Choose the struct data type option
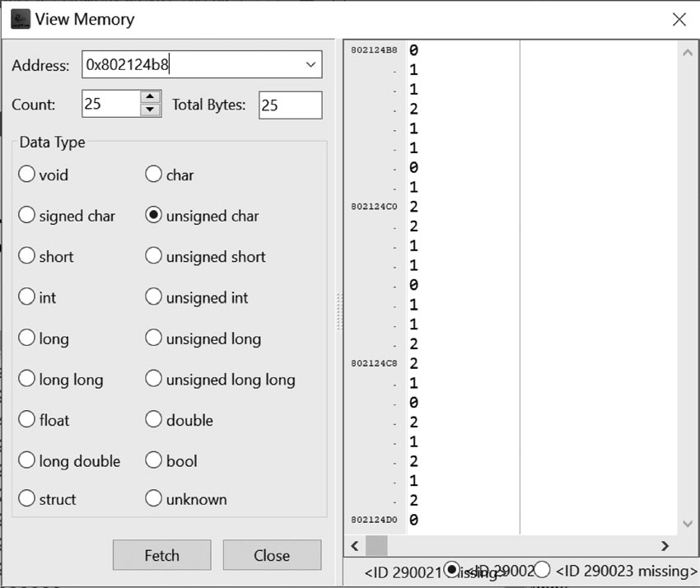Image resolution: width=700 pixels, height=588 pixels. tap(26, 499)
